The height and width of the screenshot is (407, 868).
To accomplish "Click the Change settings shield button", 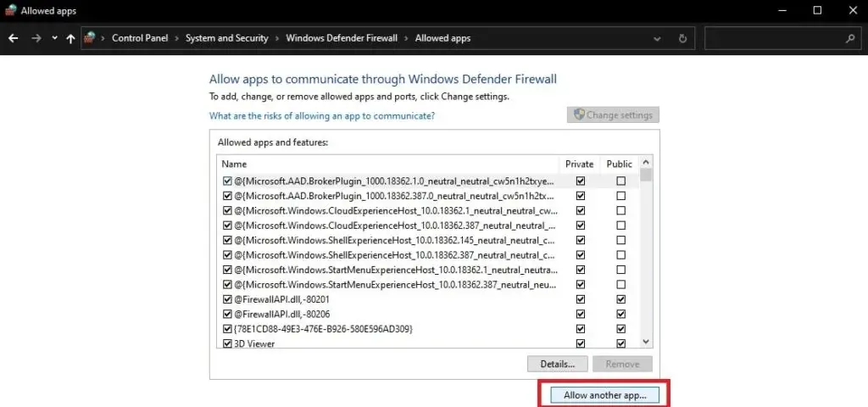I will [613, 115].
